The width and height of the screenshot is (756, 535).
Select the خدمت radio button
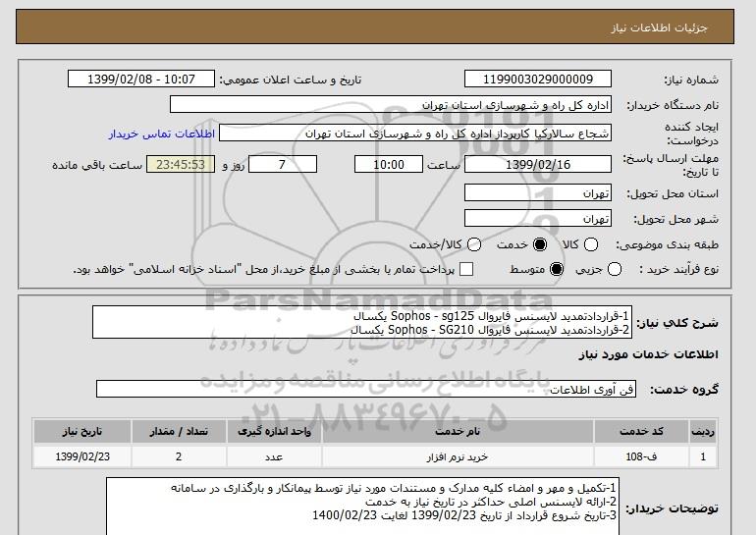pyautogui.click(x=540, y=244)
